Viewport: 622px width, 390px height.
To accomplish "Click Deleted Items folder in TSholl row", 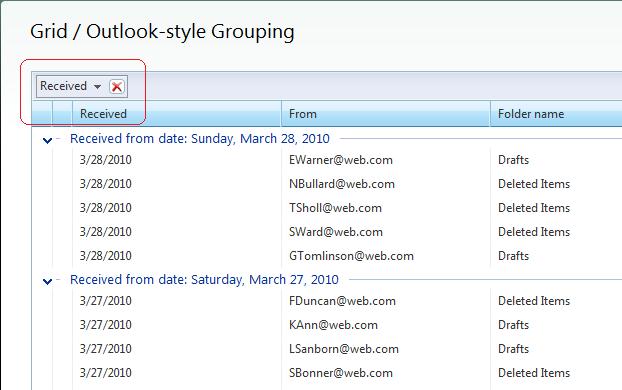I will coord(534,208).
